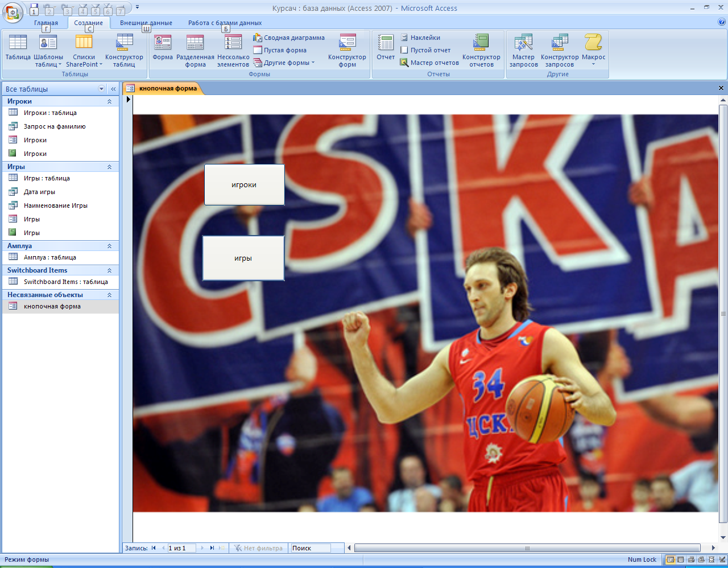The height and width of the screenshot is (568, 728).
Task: Collapse Несвязанные объекты group chevron
Action: (109, 295)
